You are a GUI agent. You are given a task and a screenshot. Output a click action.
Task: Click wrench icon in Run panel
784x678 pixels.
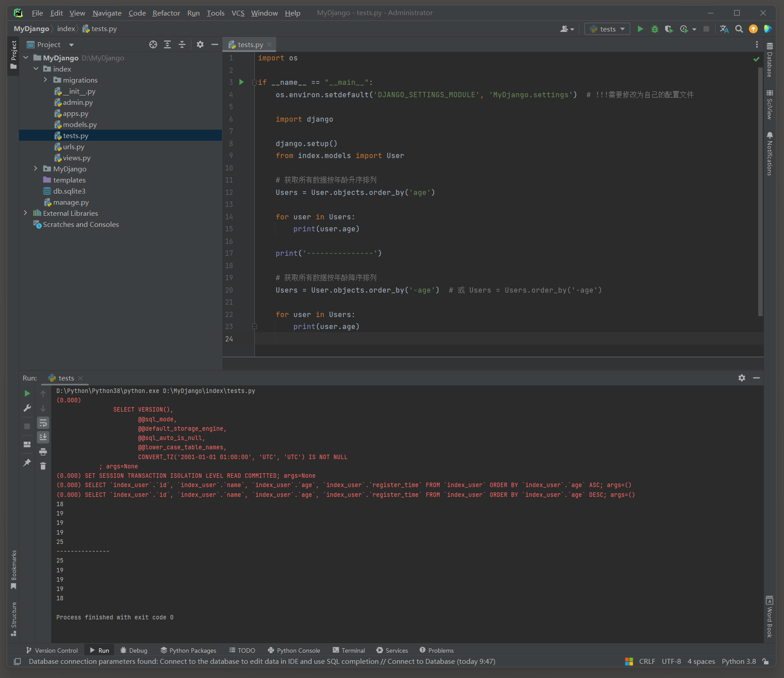pos(27,408)
